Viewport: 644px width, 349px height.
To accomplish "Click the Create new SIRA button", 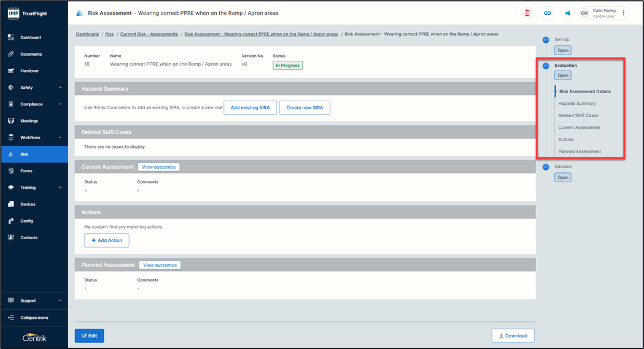I will coord(305,108).
